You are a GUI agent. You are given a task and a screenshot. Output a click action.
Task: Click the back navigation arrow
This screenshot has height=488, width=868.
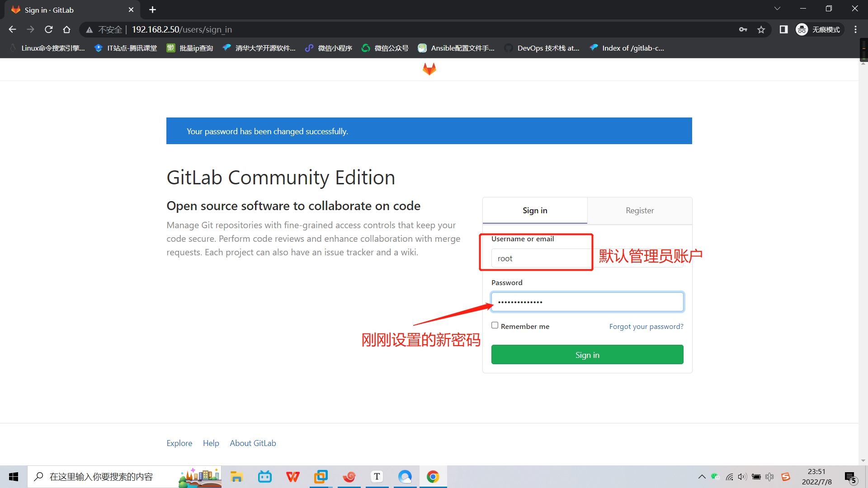[x=12, y=29]
